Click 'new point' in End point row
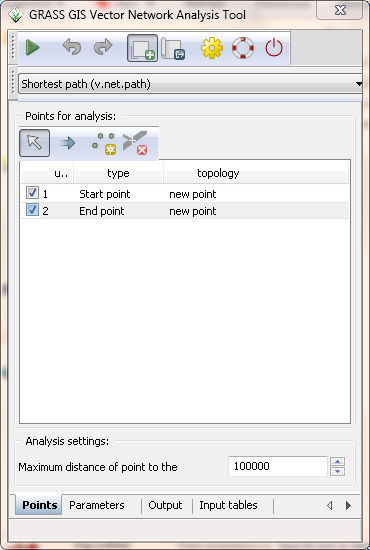Screen dimensions: 370x550 point(193,211)
